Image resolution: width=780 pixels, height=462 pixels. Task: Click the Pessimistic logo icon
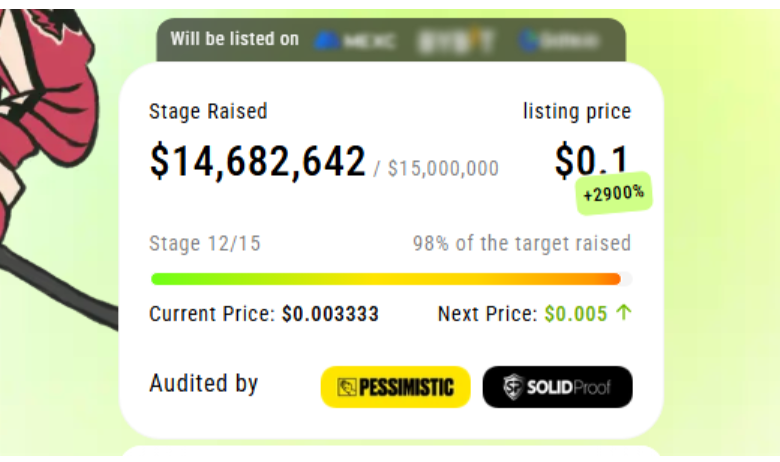pyautogui.click(x=347, y=387)
